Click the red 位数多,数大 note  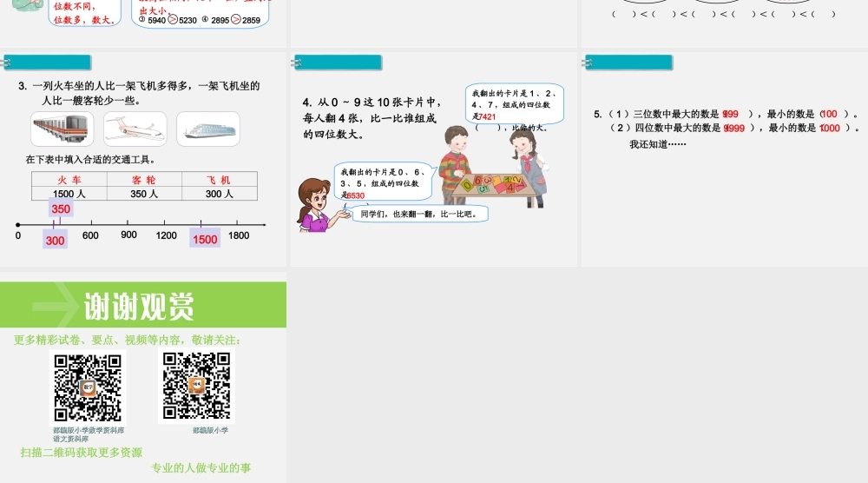click(x=84, y=20)
